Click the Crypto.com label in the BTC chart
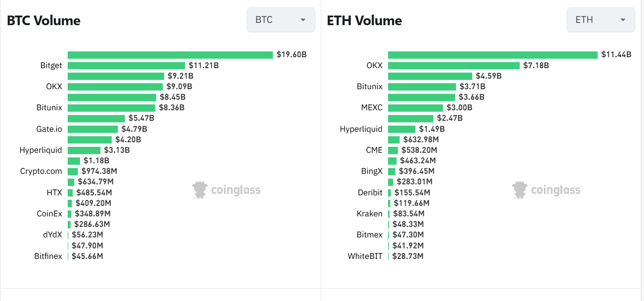This screenshot has width=644, height=301. click(x=41, y=171)
